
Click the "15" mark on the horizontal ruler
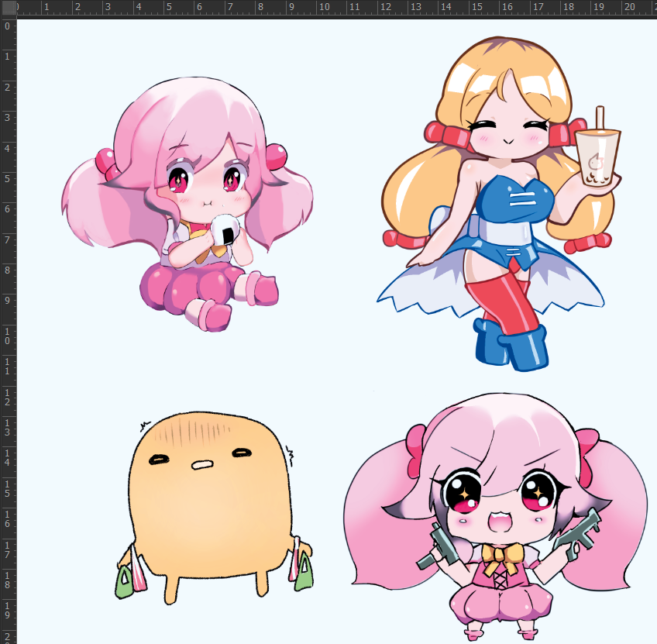tap(476, 7)
